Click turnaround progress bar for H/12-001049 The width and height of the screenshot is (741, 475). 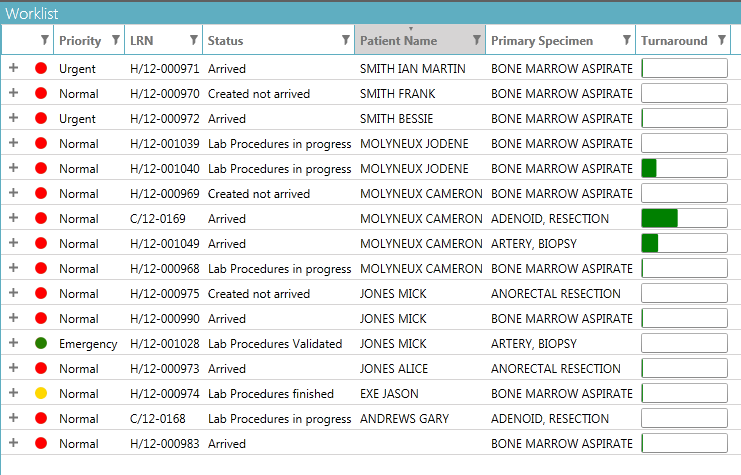(684, 243)
